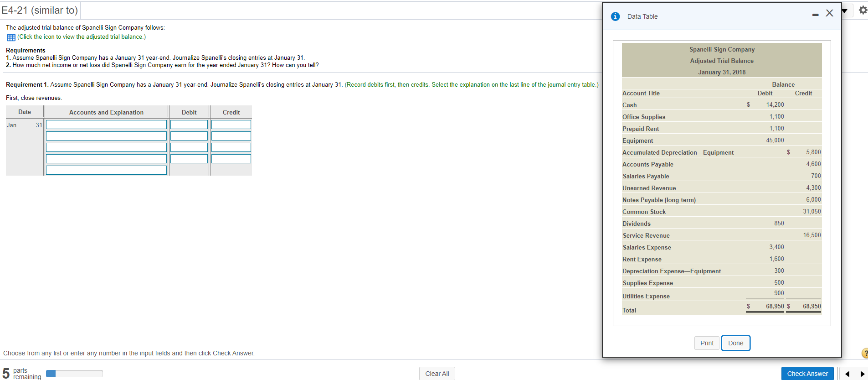Click the first row Credit field
This screenshot has width=868, height=380.
(231, 125)
